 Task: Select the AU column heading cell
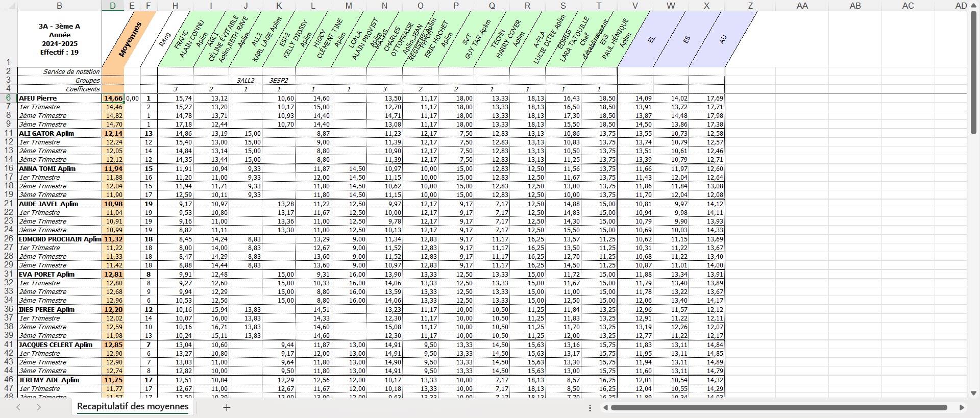tap(723, 39)
